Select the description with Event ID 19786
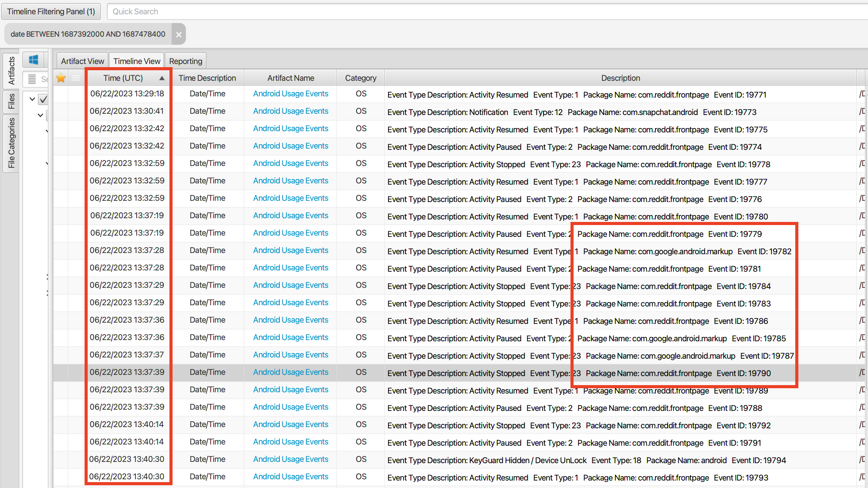This screenshot has width=868, height=488. 578,321
